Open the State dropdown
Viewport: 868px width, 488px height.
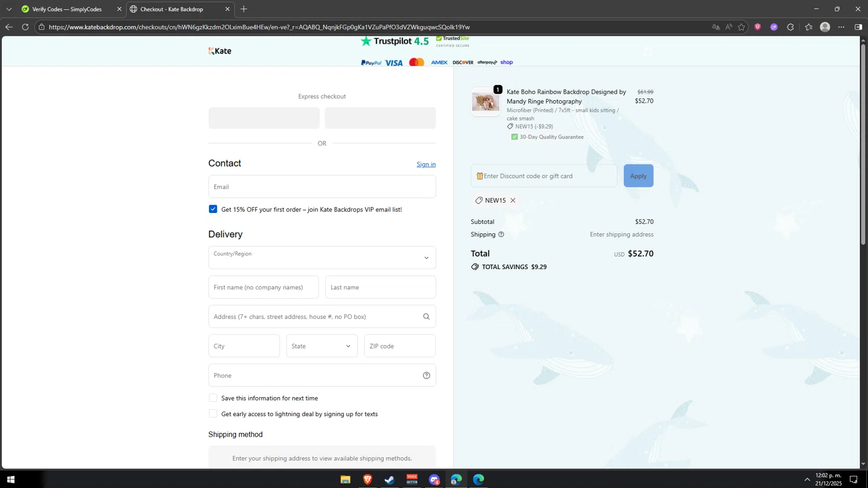[322, 346]
